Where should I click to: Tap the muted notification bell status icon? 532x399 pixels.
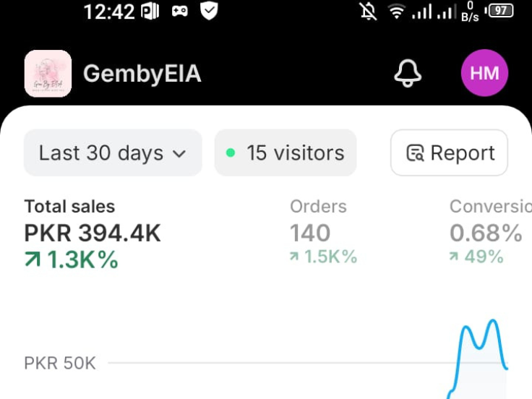(369, 12)
